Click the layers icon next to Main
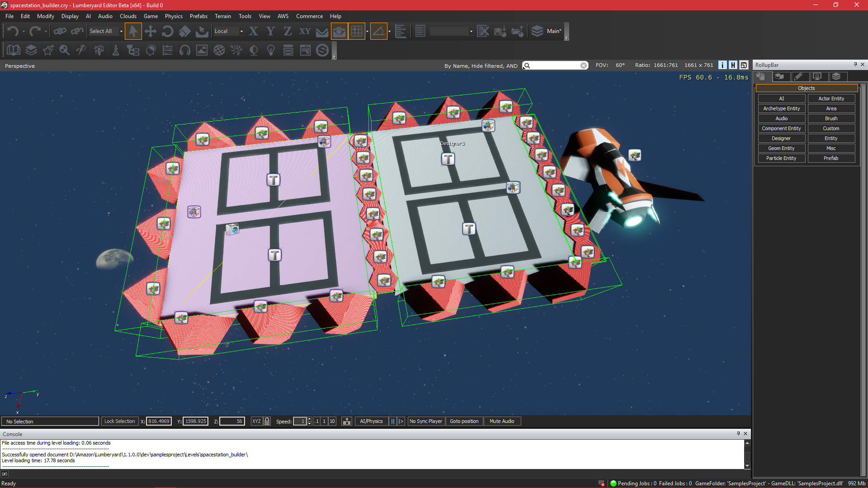868x488 pixels. click(x=537, y=31)
